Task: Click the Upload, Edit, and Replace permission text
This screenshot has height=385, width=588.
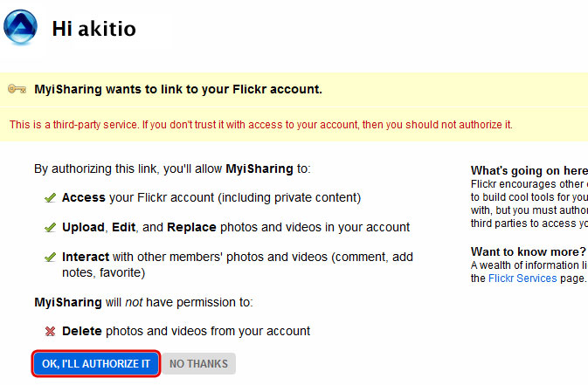Action: pos(236,228)
